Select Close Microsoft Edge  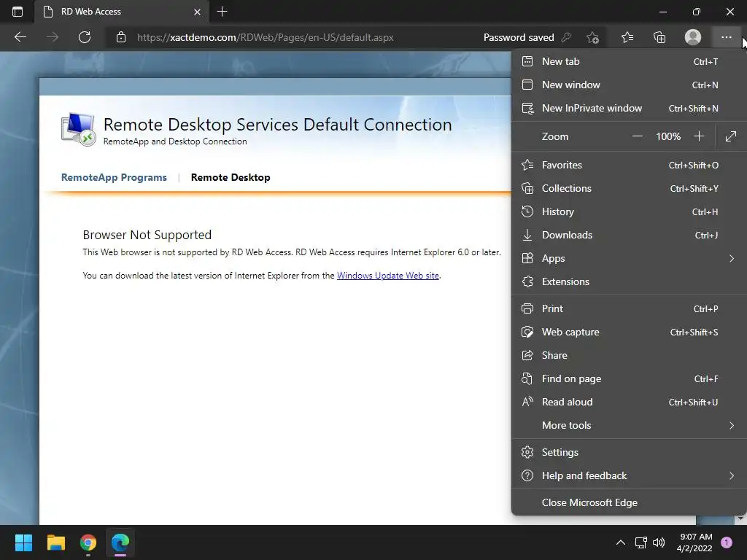628,503
